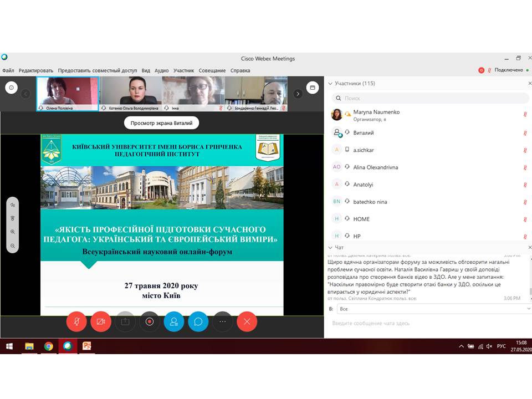
Task: Open chat using the blue bubble button
Action: click(198, 321)
